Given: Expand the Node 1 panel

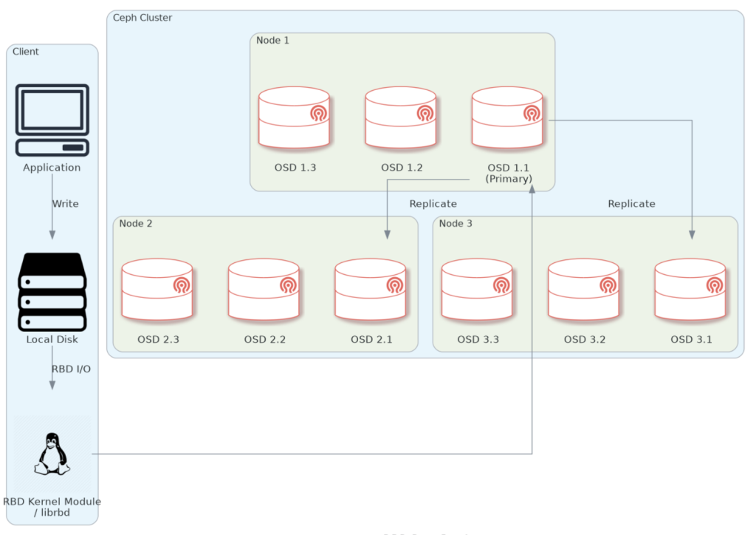Looking at the screenshot, I should point(272,40).
